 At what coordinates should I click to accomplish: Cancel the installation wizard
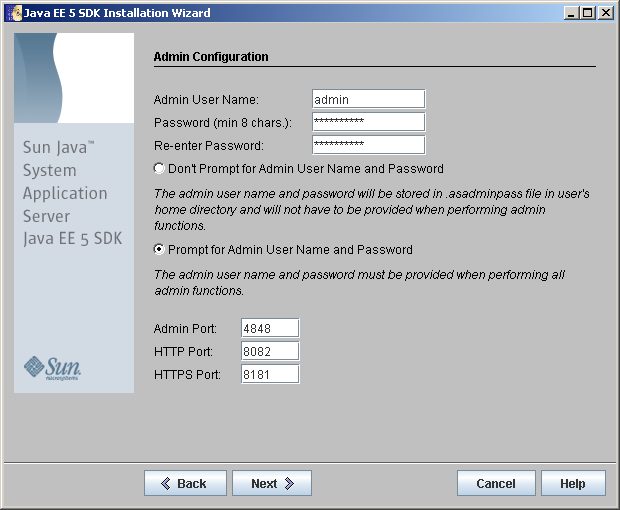coord(495,484)
